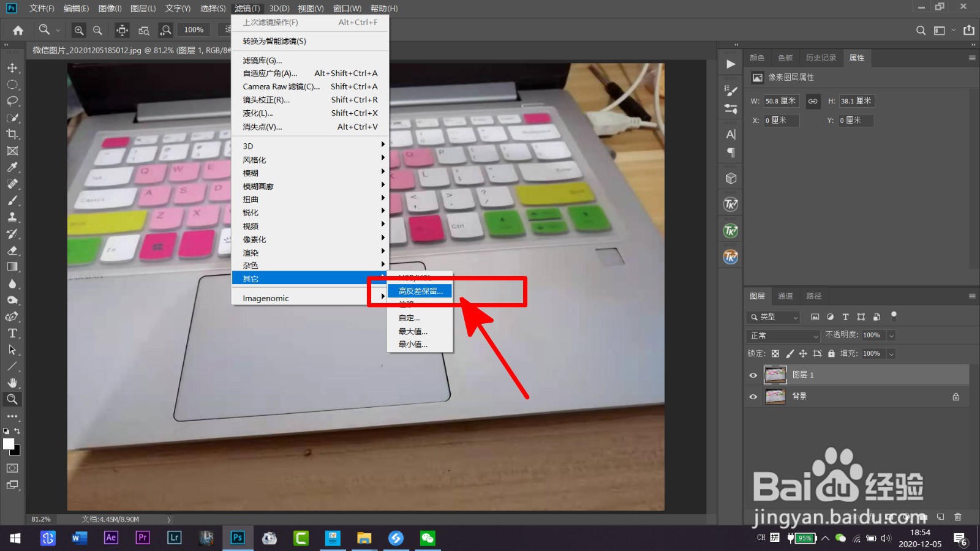Choose 最大值... menu item

tap(420, 331)
